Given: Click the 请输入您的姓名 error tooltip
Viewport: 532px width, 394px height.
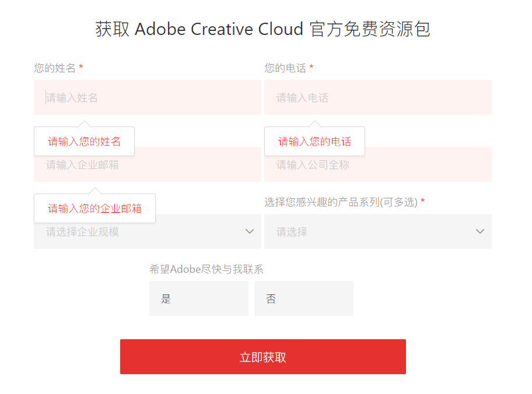Looking at the screenshot, I should tap(84, 142).
